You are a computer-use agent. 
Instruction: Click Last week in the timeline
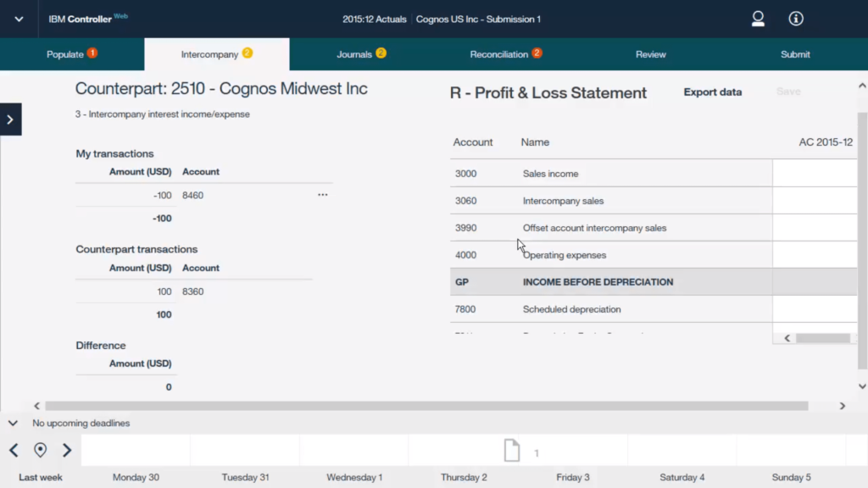39,477
